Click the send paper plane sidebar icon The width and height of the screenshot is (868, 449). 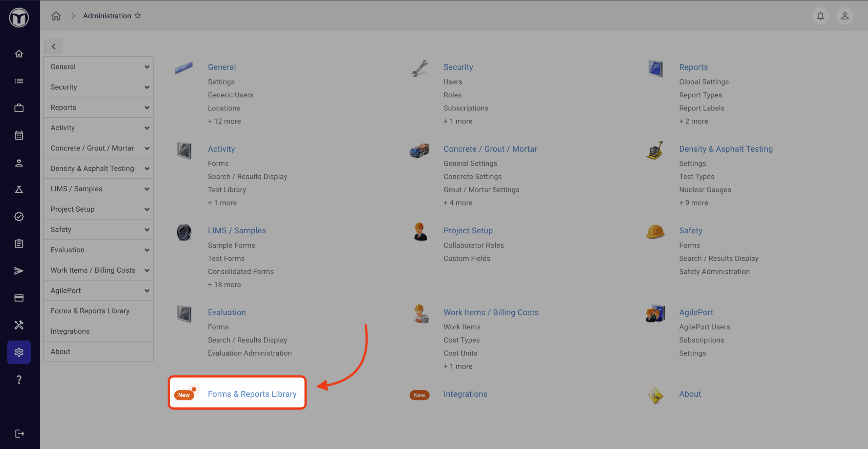[x=19, y=271]
